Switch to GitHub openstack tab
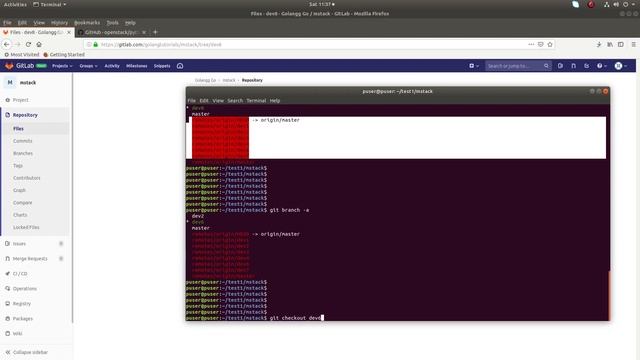This screenshot has height=360, width=640. tap(112, 32)
